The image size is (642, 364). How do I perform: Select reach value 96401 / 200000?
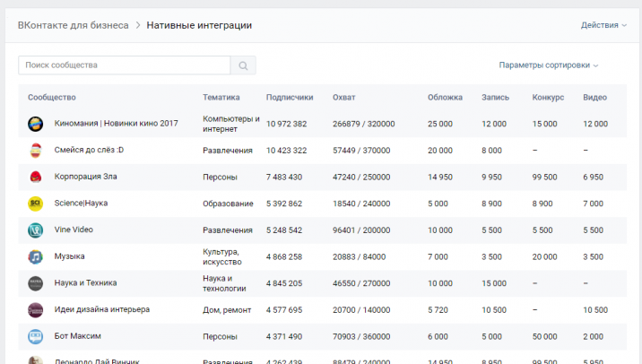[x=361, y=230]
